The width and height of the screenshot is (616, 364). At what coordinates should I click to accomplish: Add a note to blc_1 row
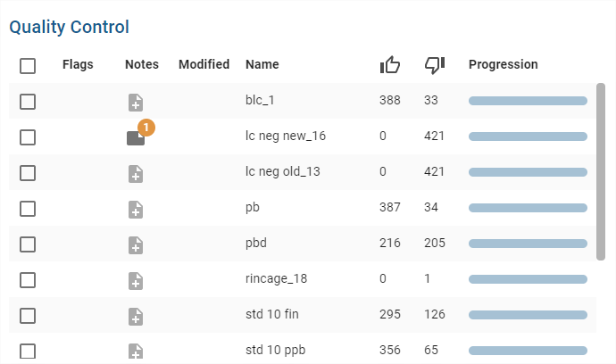click(x=136, y=102)
